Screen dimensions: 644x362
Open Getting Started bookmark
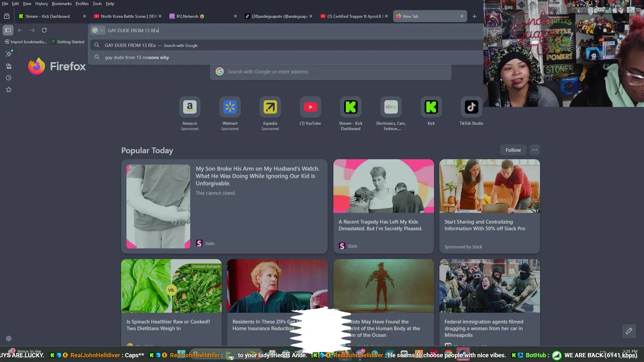point(67,42)
